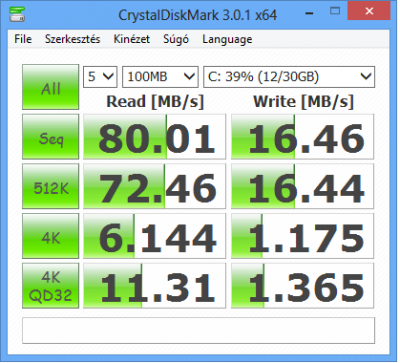Viewport: 400px width, 363px height.
Task: Start the 512K test
Action: click(x=51, y=186)
